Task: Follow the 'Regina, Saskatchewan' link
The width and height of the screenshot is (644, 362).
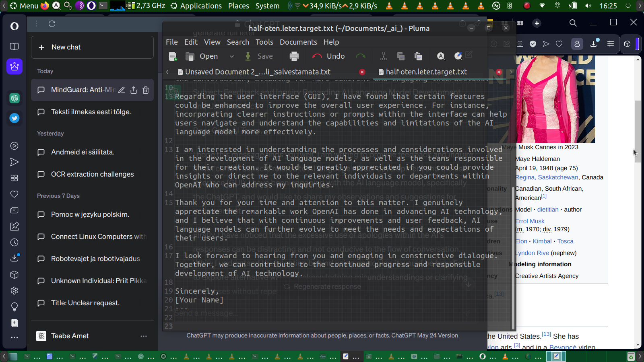Action: click(547, 177)
